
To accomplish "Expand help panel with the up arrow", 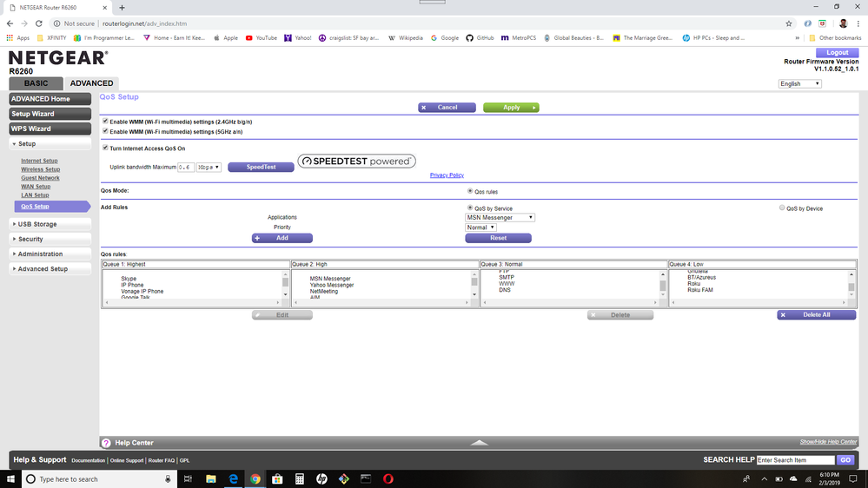I will (480, 443).
